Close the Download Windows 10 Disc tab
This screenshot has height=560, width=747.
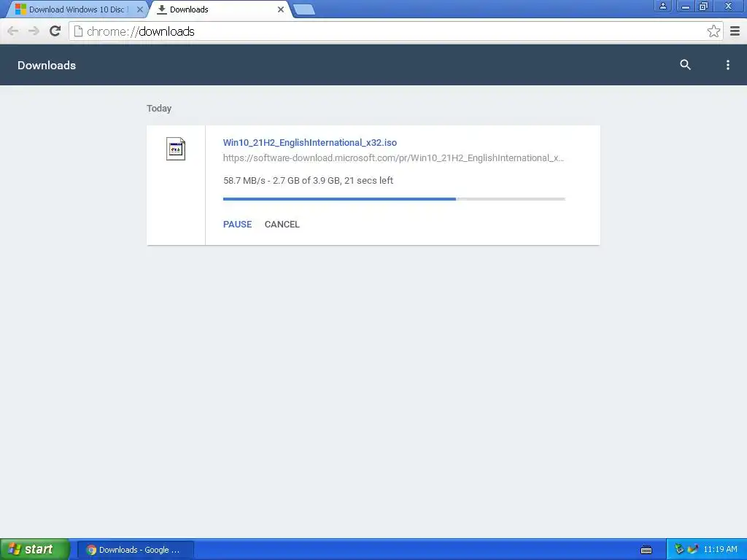(x=139, y=9)
